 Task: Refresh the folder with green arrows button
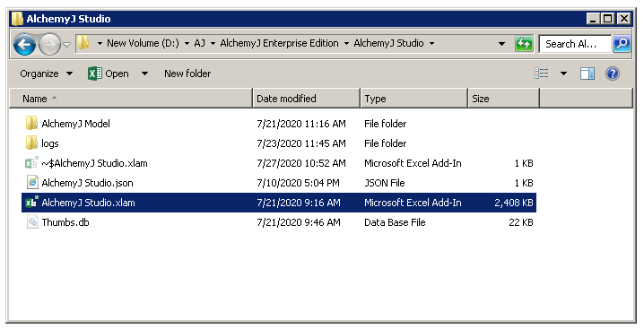pos(524,44)
